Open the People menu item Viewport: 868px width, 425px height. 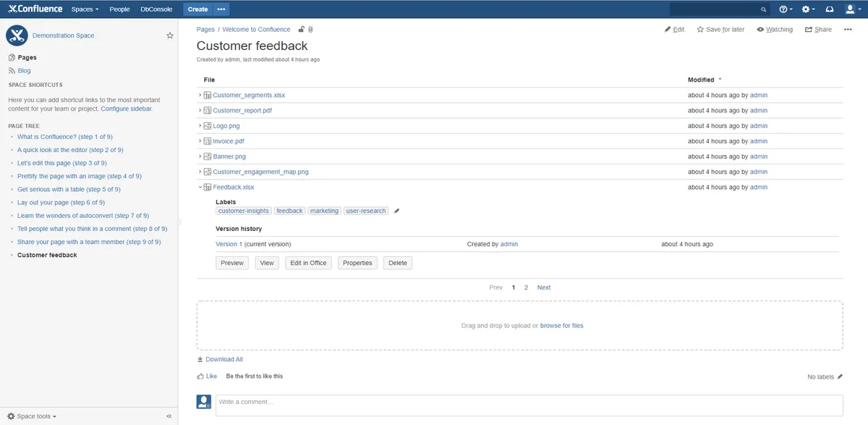coord(119,9)
